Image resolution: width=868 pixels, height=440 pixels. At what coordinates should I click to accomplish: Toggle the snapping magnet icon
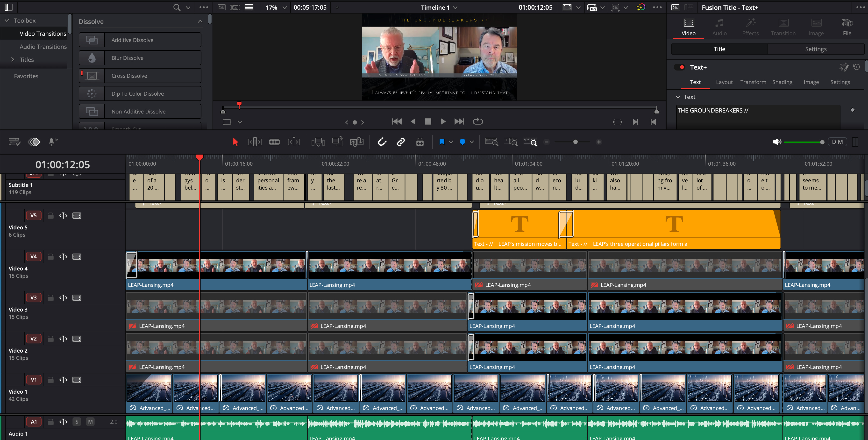[x=382, y=142]
